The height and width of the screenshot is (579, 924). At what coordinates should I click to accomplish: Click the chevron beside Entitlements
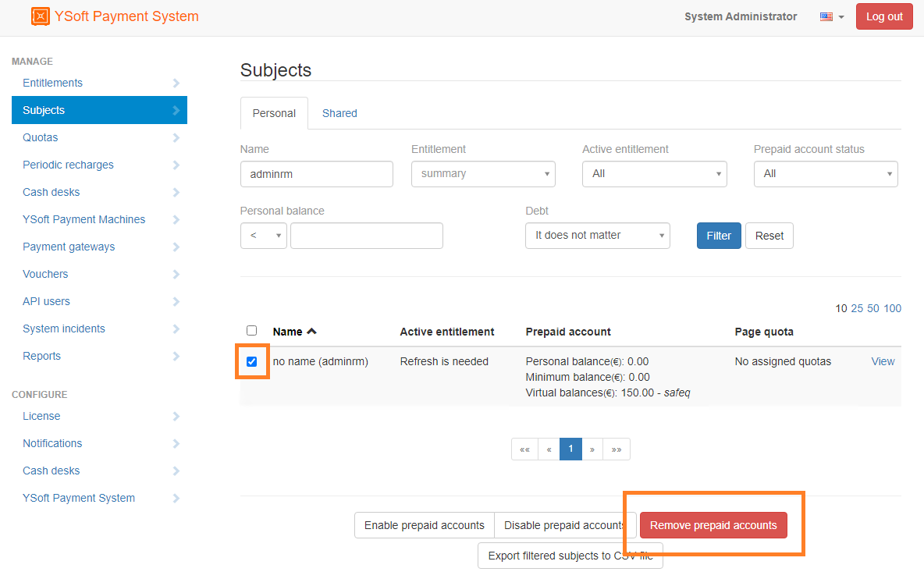coord(176,83)
